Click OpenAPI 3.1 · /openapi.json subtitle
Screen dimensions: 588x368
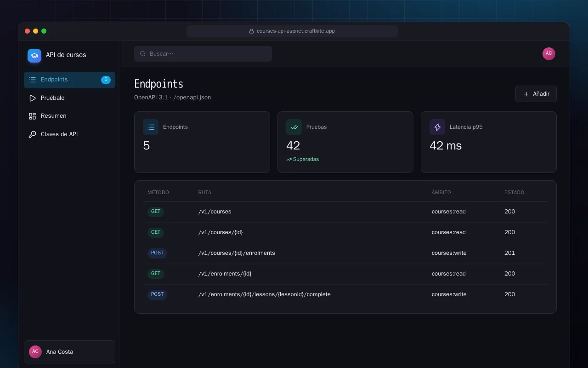[x=173, y=98]
